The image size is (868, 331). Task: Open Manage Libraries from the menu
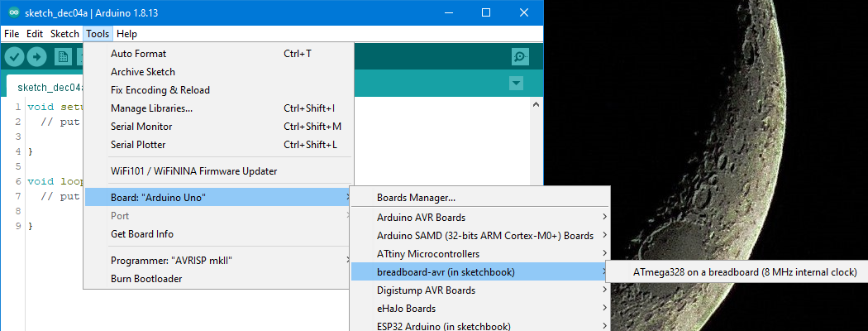219,108
